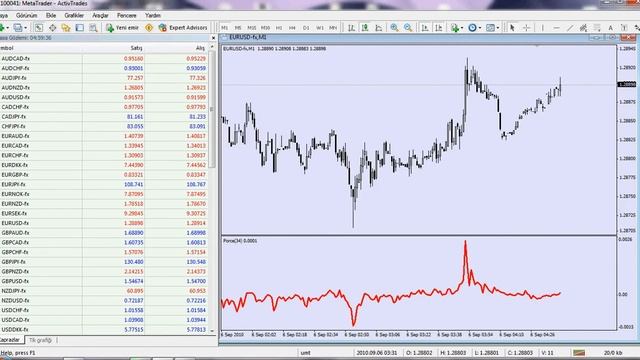Set timeframe to M30

(x=265, y=28)
